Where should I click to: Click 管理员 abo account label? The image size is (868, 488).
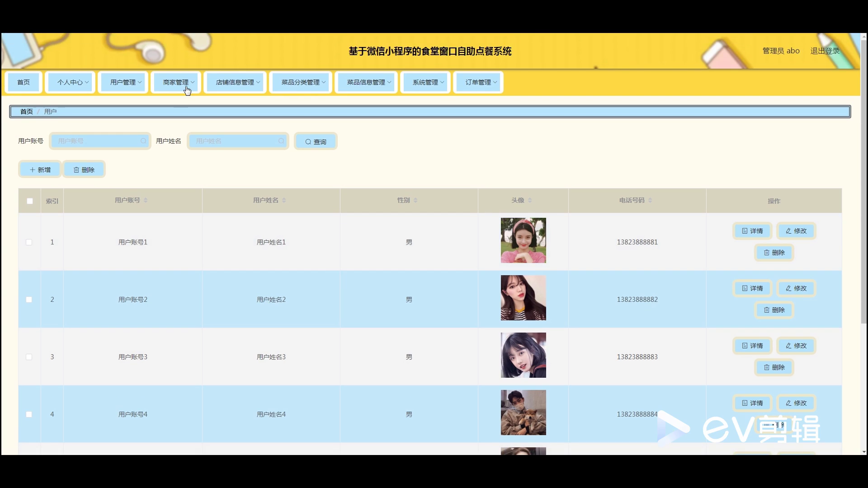[781, 51]
